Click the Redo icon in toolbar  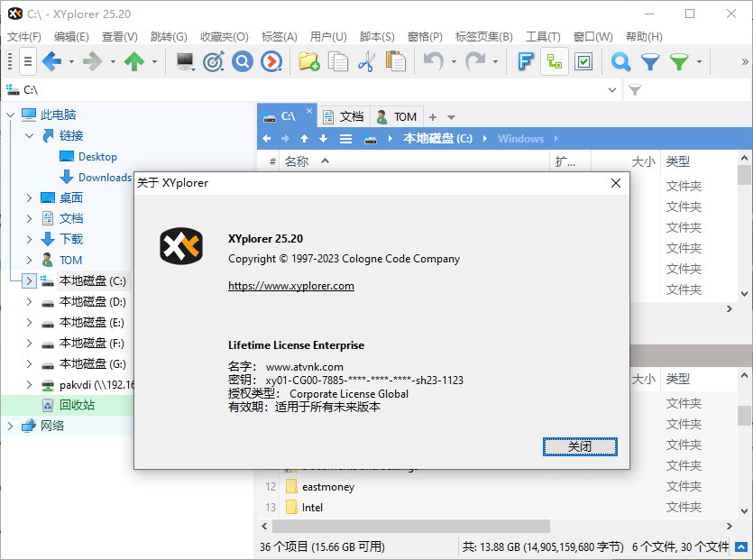click(475, 61)
